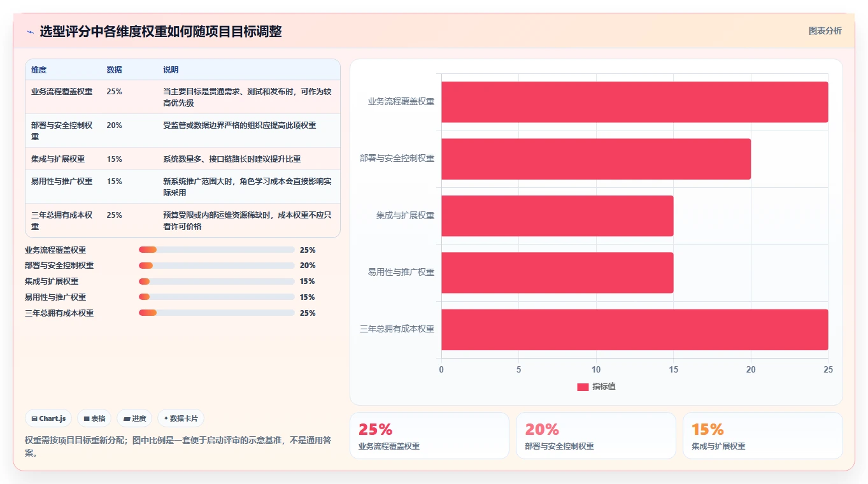This screenshot has width=868, height=484.
Task: Click the 20% value beside 部署与安全控制权重 progress bar
Action: (x=308, y=266)
